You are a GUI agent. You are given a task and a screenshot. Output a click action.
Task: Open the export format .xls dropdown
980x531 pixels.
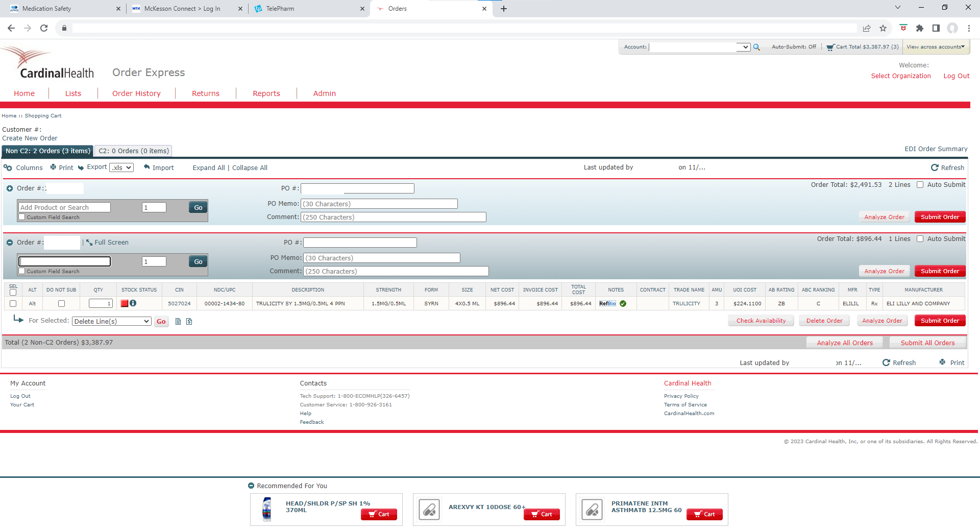[x=121, y=167]
